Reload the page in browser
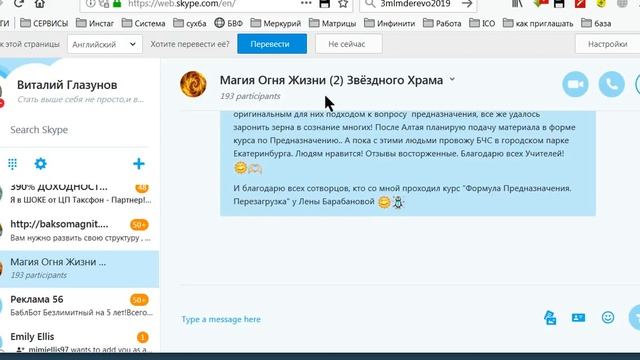 (18, 4)
